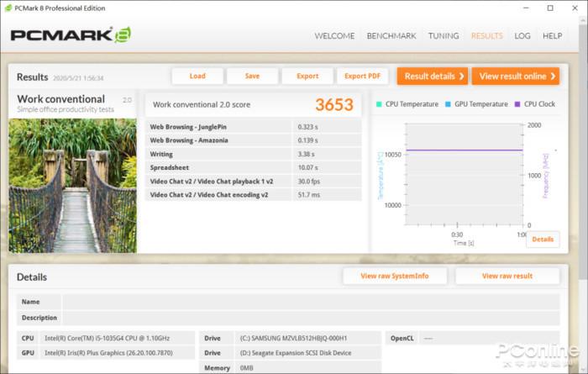The height and width of the screenshot is (374, 588).
Task: Maximize the PCMark 8 window
Action: click(550, 8)
